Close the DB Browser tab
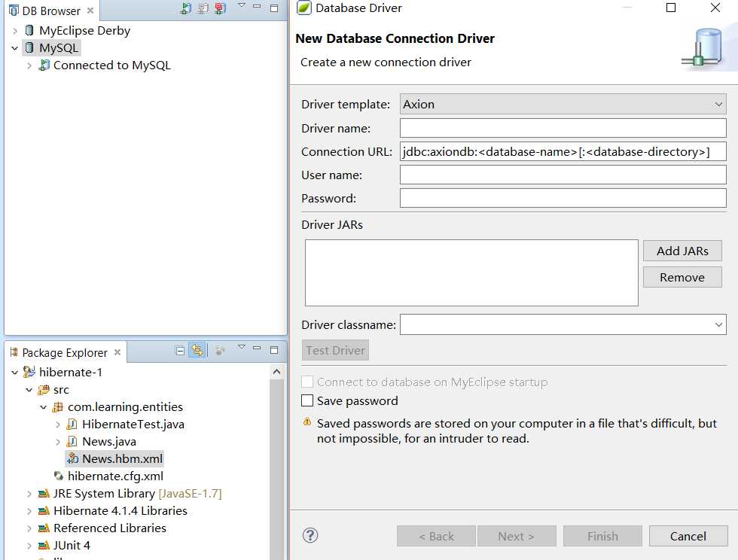This screenshot has height=560, width=738. coord(90,11)
